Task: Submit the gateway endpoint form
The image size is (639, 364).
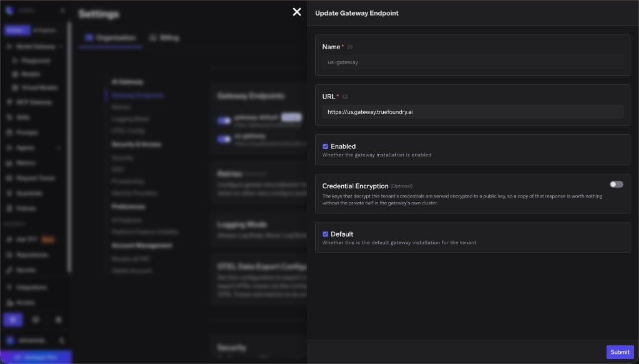Action: coord(620,352)
